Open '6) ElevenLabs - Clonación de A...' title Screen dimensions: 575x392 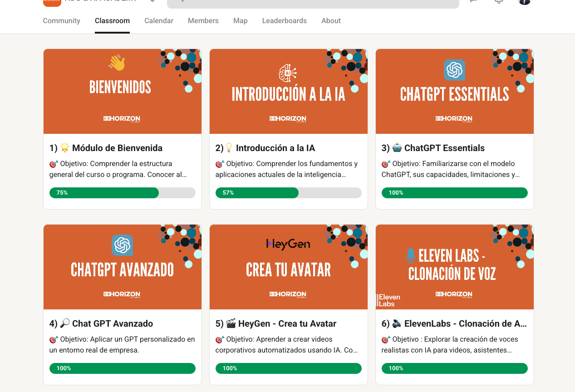click(454, 323)
